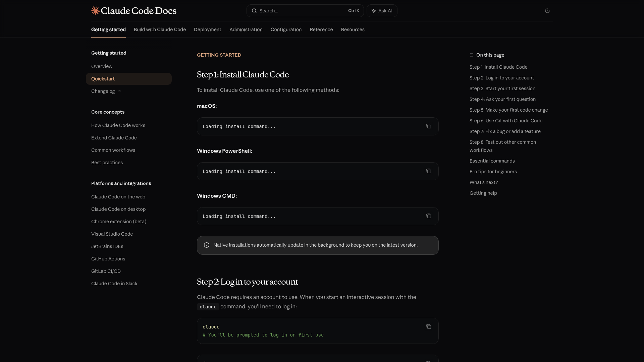Open Build with Claude Code tab

pos(160,29)
